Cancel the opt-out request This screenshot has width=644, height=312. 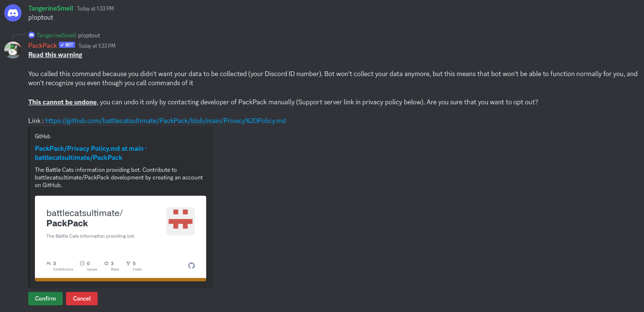pyautogui.click(x=82, y=299)
